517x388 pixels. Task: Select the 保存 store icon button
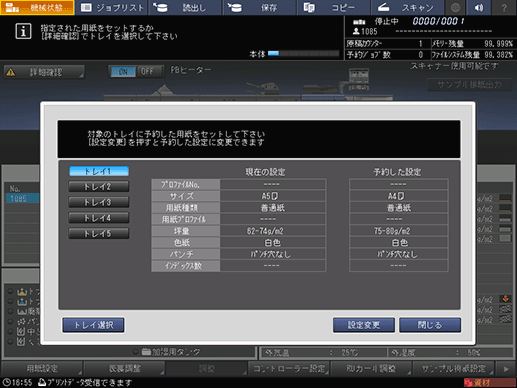259,7
